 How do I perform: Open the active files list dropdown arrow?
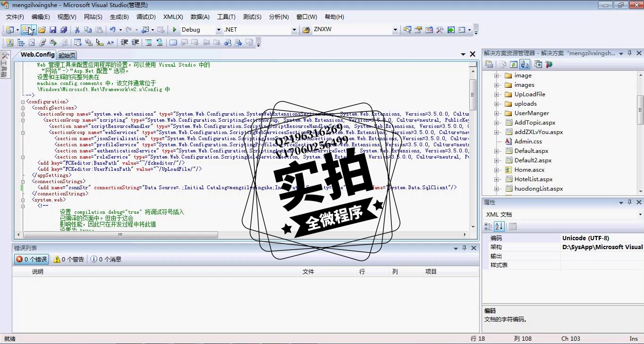[x=463, y=54]
